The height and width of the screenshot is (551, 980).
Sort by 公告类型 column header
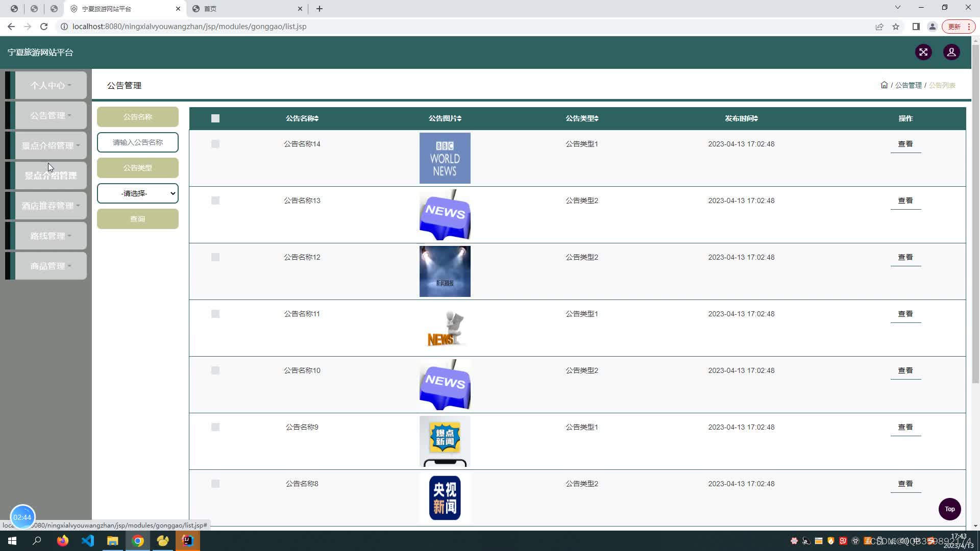click(582, 118)
